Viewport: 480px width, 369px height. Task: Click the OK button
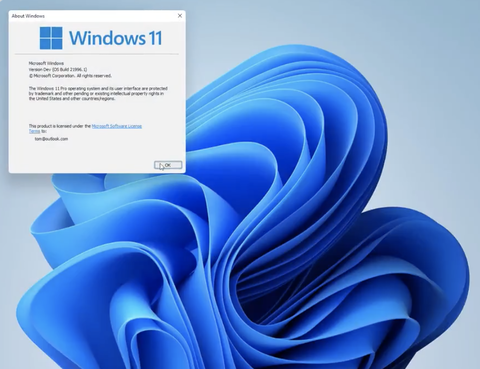tap(168, 165)
